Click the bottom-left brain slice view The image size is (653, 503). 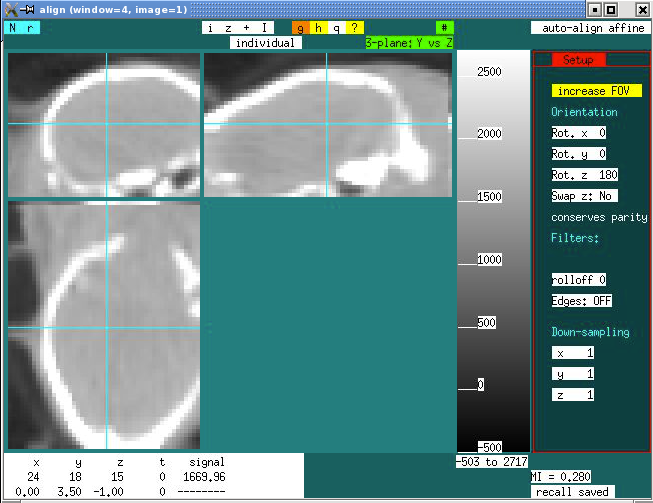[x=104, y=325]
